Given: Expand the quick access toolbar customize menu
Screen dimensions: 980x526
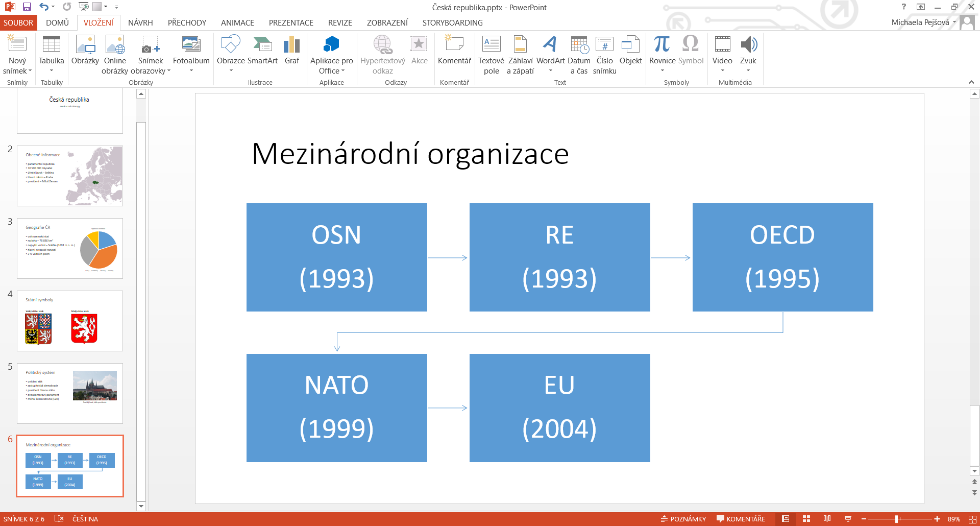Looking at the screenshot, I should pos(117,7).
